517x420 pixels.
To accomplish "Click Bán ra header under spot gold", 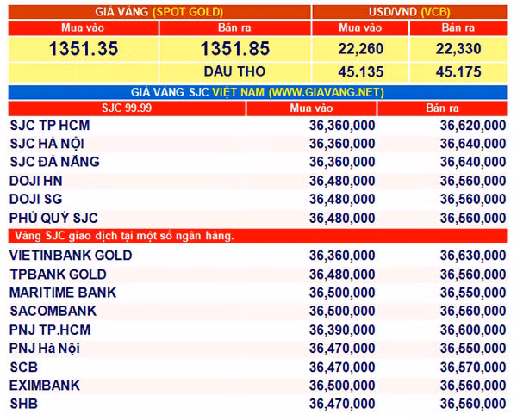I will coord(234,28).
